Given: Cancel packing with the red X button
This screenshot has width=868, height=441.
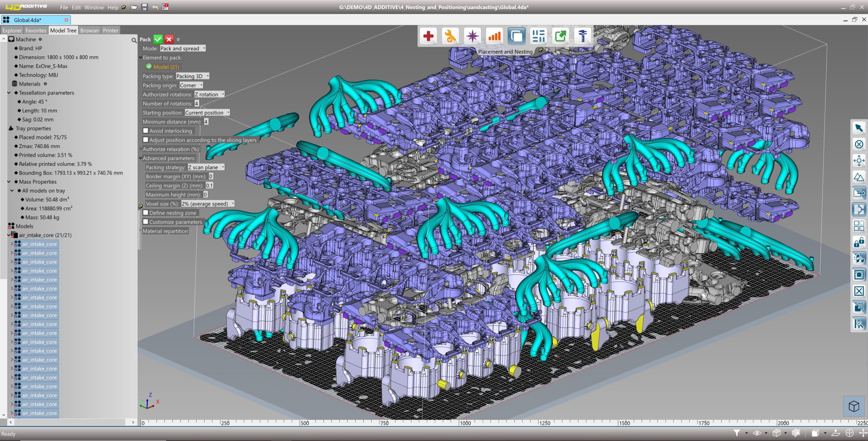Looking at the screenshot, I should pyautogui.click(x=169, y=39).
